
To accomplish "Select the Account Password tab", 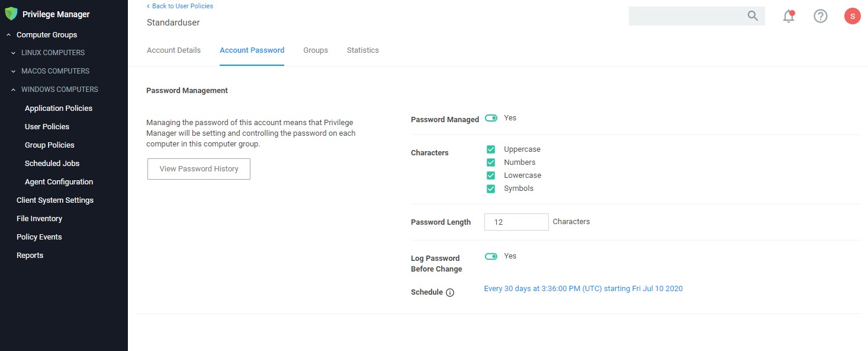I will 252,50.
